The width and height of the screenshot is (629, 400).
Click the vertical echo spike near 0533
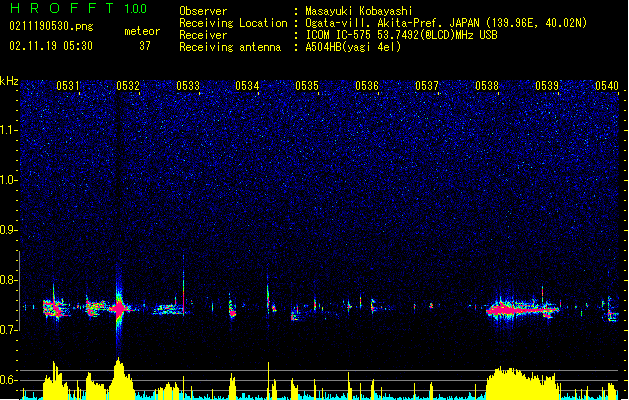[x=184, y=285]
